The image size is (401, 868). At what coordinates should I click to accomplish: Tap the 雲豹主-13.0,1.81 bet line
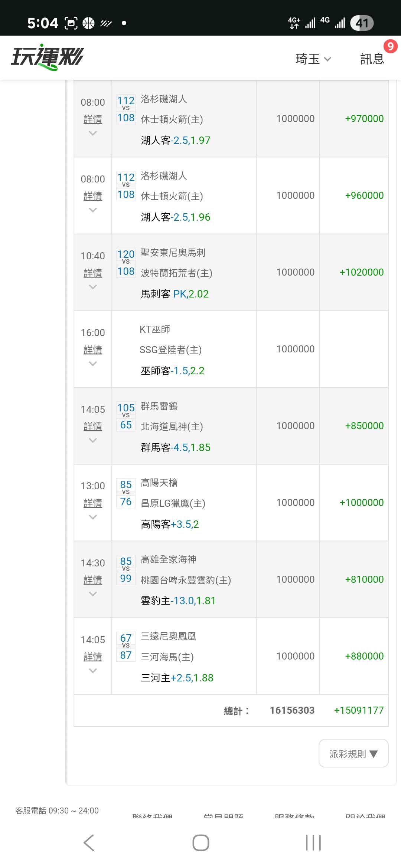(x=178, y=601)
